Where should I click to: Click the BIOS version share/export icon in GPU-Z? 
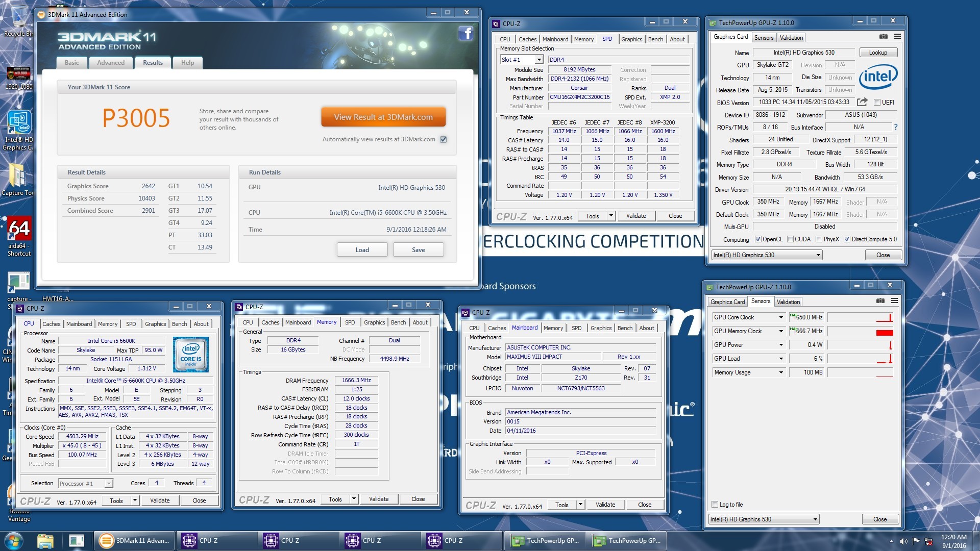point(862,102)
